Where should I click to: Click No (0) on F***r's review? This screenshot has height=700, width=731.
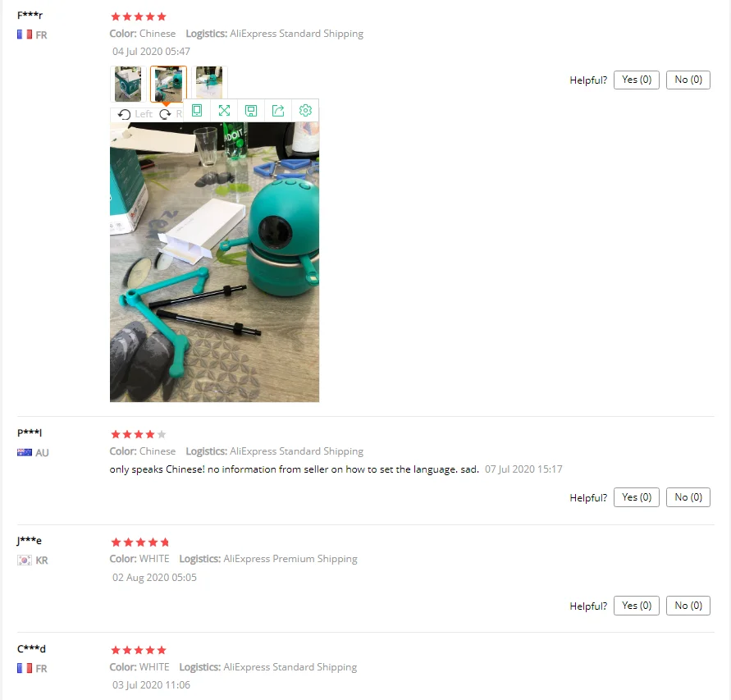688,80
